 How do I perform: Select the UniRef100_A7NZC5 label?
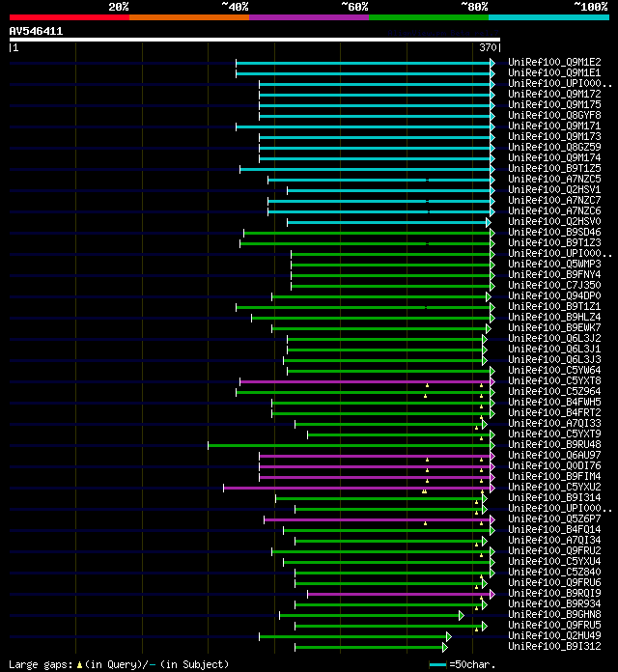pyautogui.click(x=554, y=180)
